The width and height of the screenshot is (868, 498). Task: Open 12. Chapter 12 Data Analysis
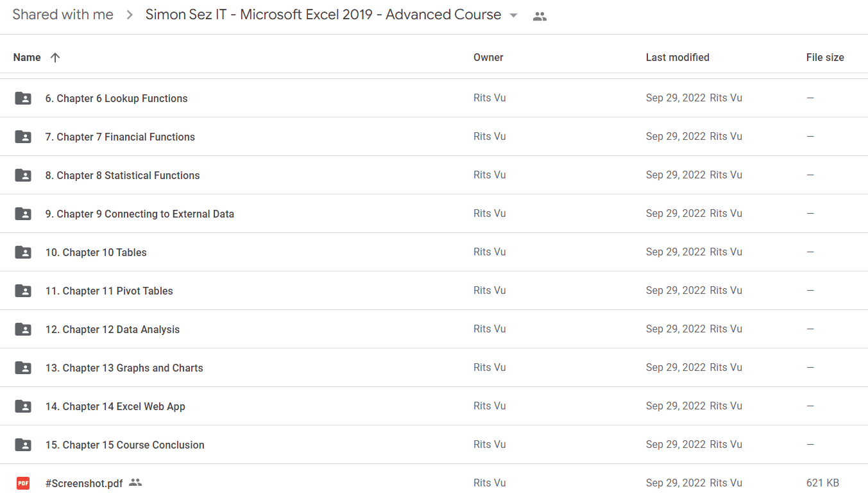point(112,330)
